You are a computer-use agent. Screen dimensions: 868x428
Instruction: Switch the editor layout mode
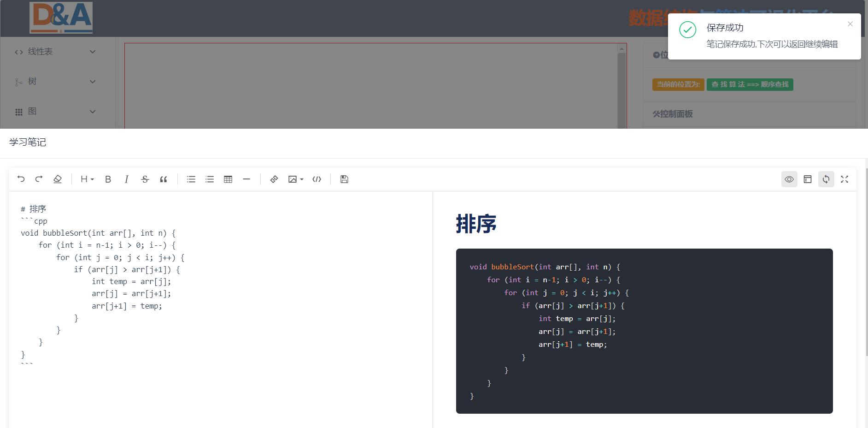(x=808, y=179)
